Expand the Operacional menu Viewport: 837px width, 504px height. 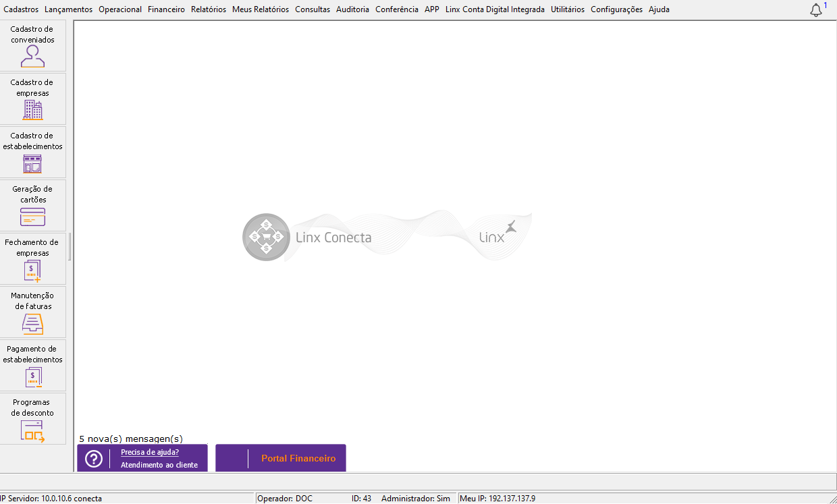[120, 9]
